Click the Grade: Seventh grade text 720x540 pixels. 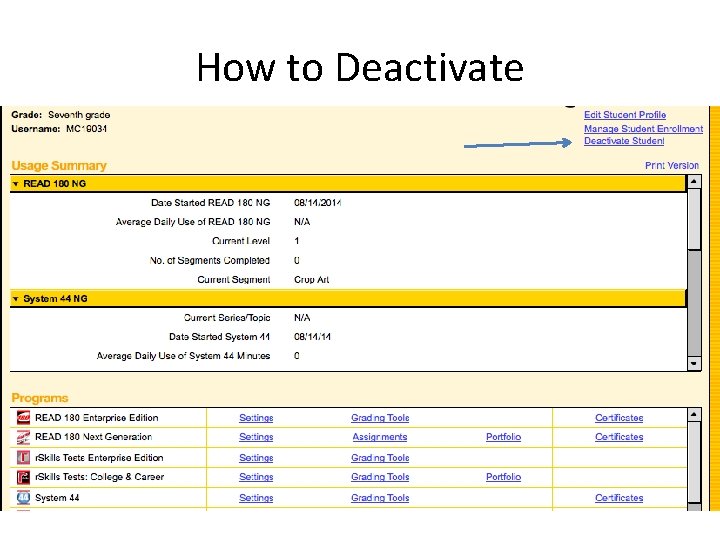point(61,115)
